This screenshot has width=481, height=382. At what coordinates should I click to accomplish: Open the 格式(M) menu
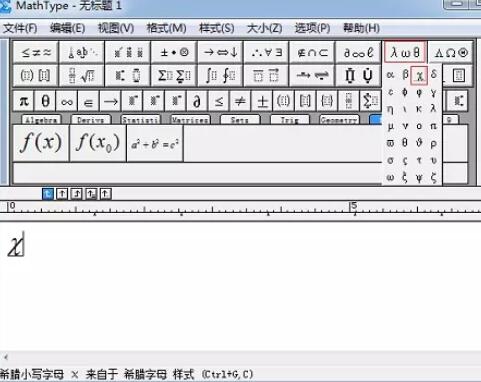point(166,28)
